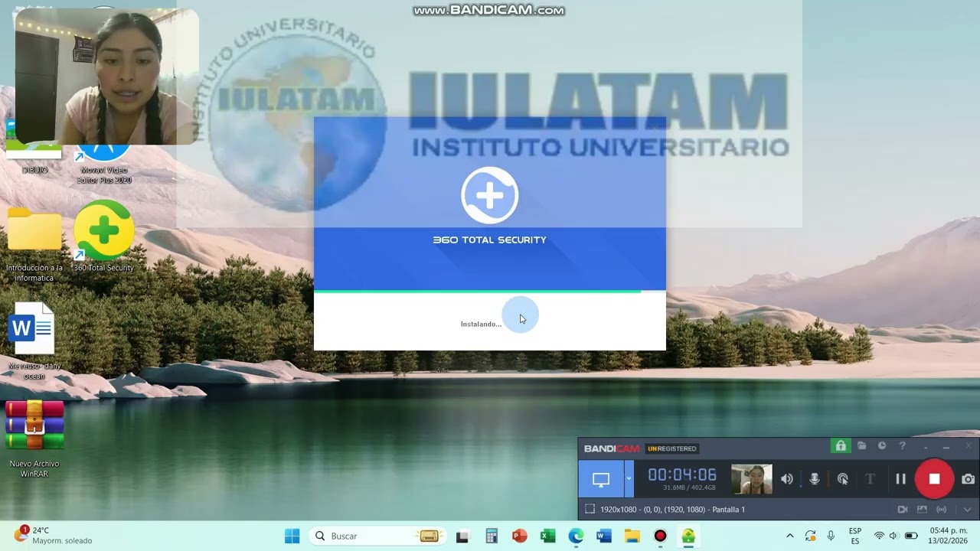Click Bandicam UNREGISTERED label

[672, 448]
